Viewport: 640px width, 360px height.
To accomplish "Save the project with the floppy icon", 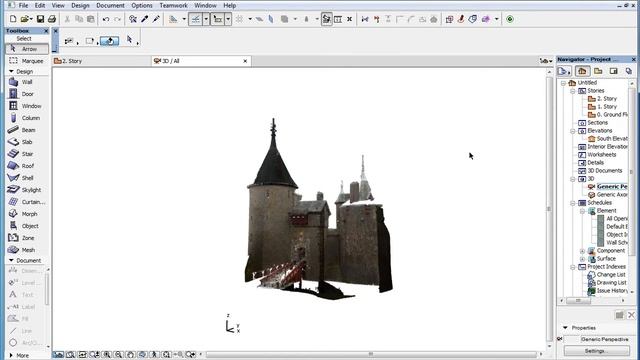I will coord(40,19).
